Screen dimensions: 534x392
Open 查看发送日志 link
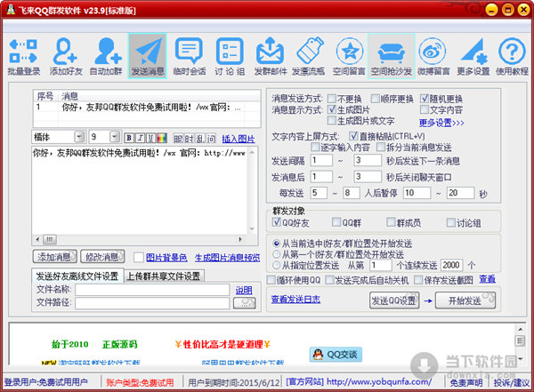click(295, 300)
